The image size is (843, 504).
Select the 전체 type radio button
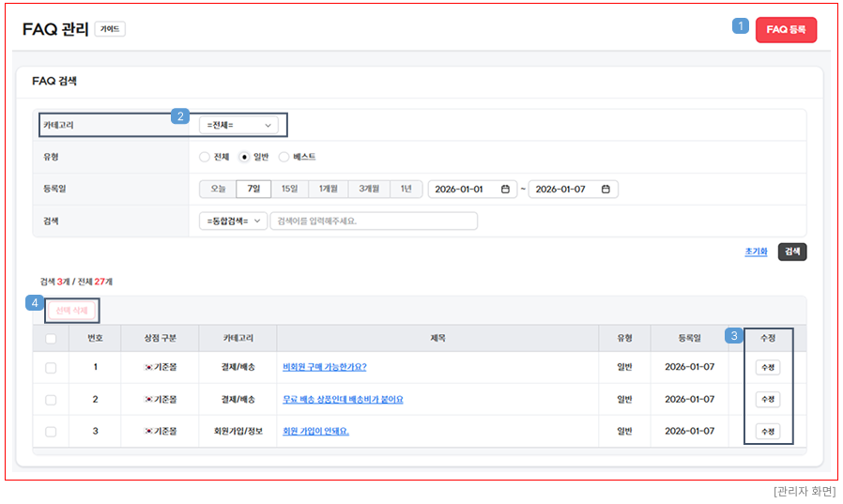coord(206,157)
